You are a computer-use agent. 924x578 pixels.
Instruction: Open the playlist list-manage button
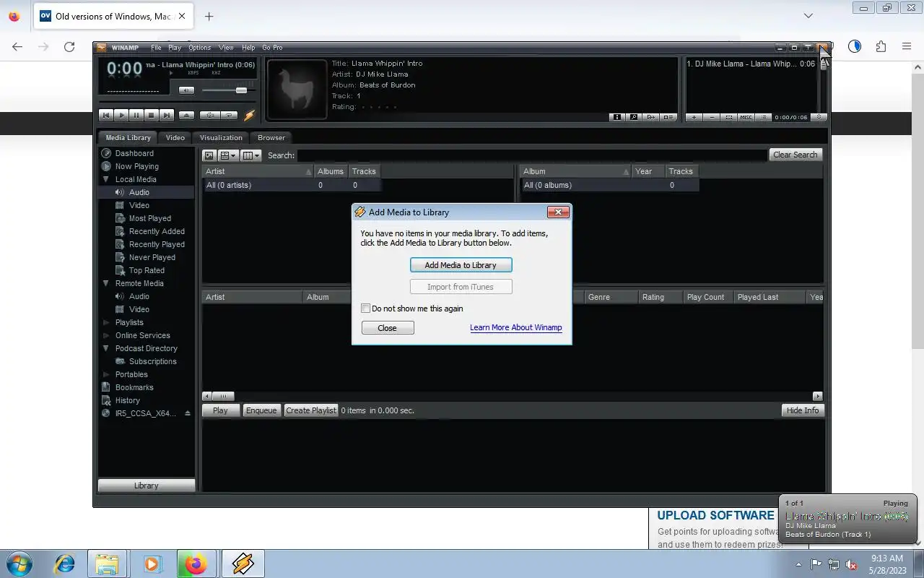click(763, 117)
